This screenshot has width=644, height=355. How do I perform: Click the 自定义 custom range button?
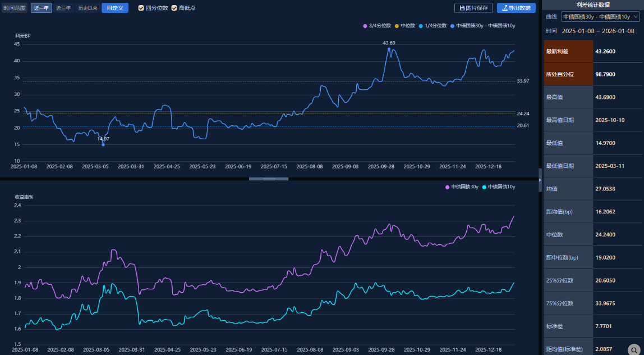(x=115, y=8)
